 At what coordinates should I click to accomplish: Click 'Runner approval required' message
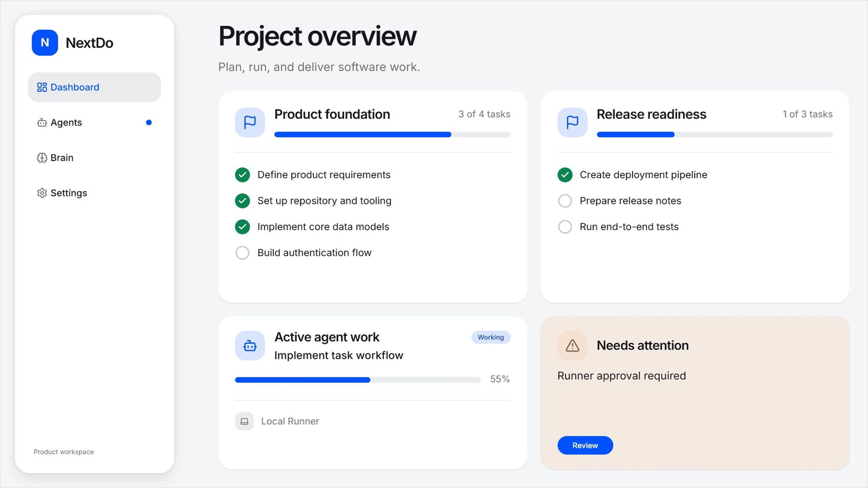(621, 376)
